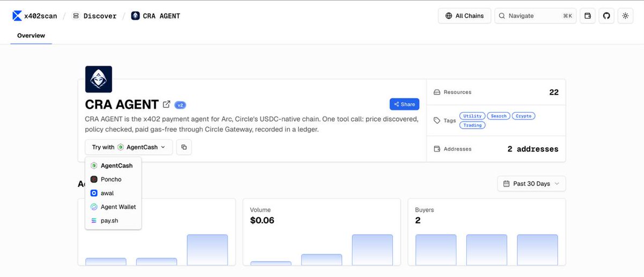
Task: Click the magnifier icon in Navigate
Action: pyautogui.click(x=502, y=16)
